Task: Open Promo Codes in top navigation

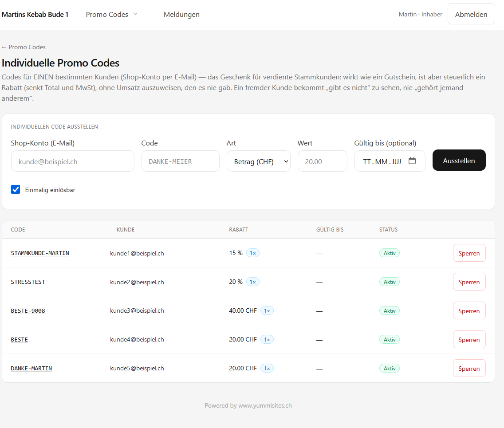Action: pos(107,15)
